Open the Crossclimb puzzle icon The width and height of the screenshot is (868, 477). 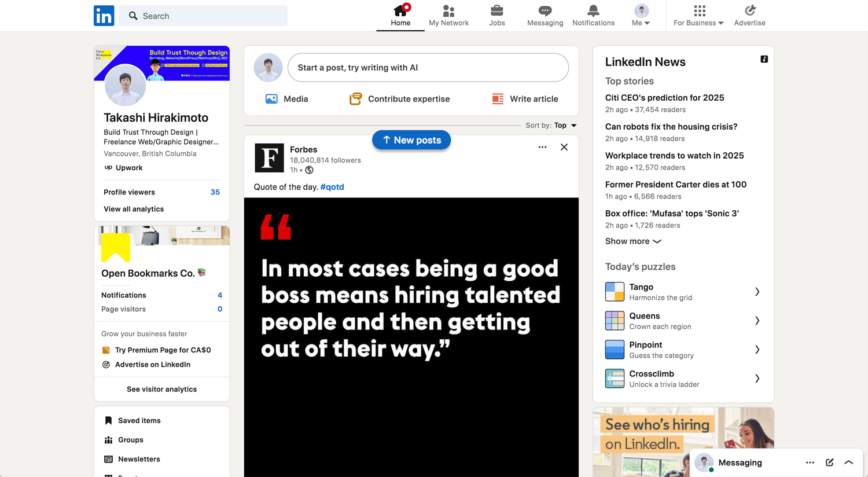[x=615, y=379]
